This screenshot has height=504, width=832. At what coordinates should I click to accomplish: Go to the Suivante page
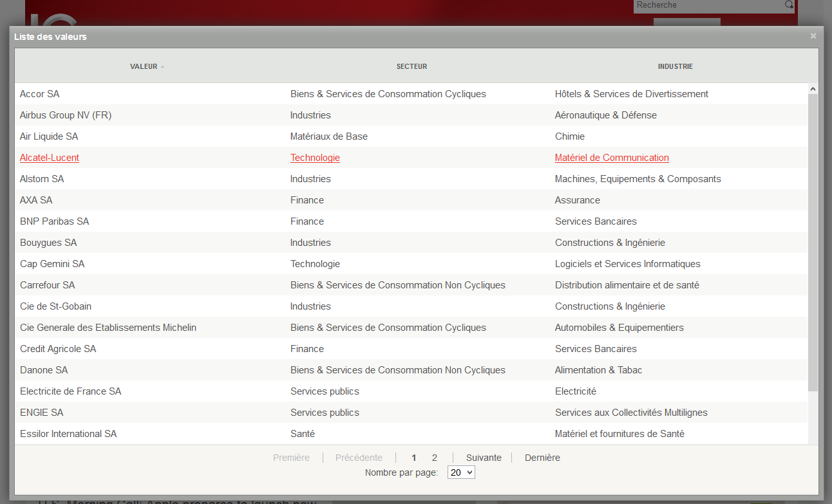(x=484, y=458)
